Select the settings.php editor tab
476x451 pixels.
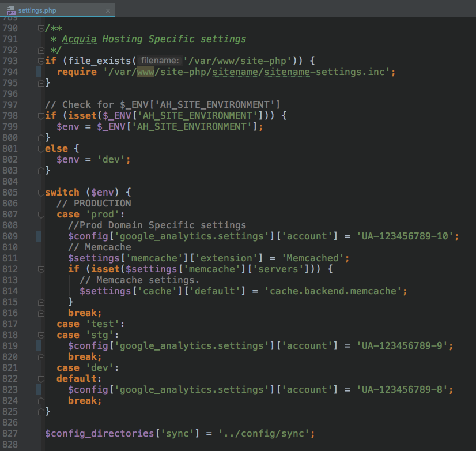click(57, 10)
